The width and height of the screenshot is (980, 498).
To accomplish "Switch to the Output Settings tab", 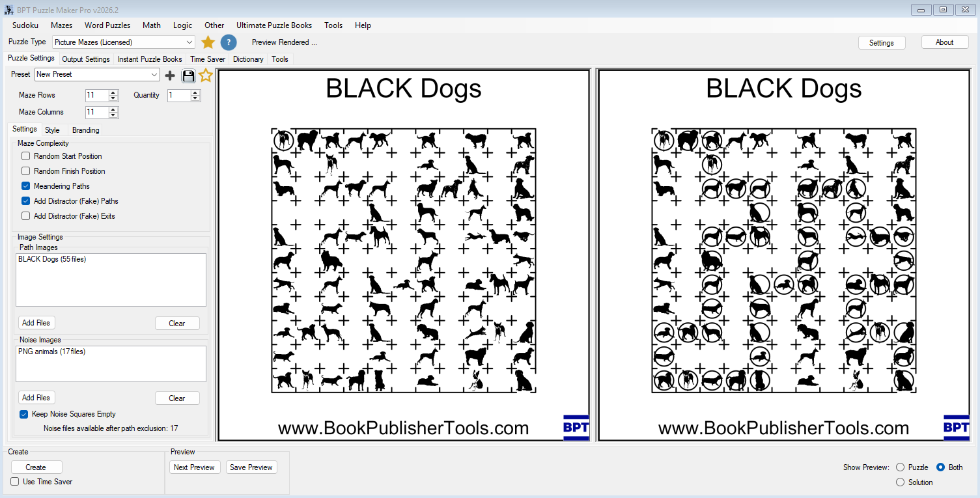I will [86, 59].
